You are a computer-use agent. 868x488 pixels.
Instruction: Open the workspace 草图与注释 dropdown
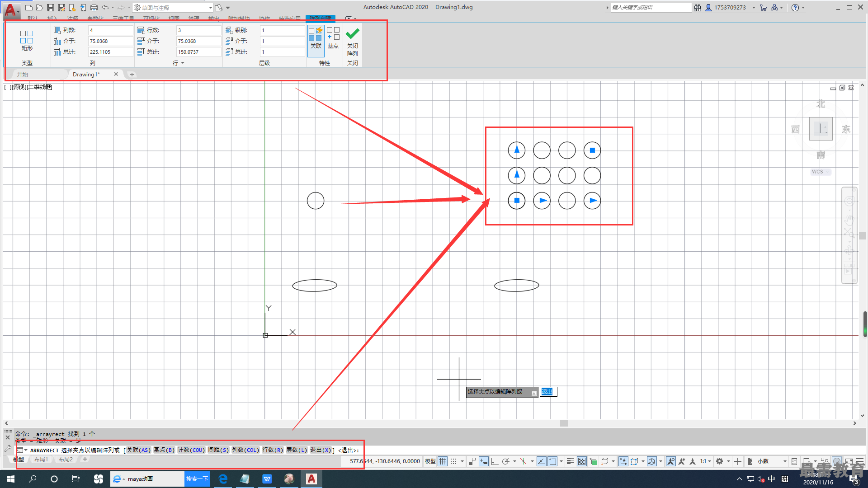[x=173, y=8]
